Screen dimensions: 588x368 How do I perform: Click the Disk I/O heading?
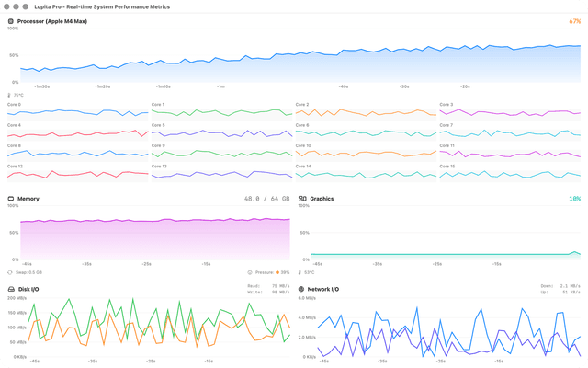(x=28, y=289)
